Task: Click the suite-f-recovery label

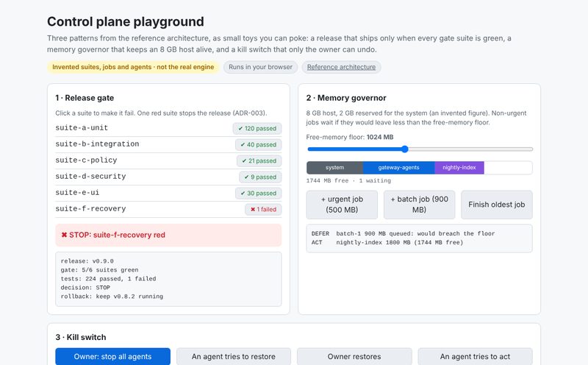Action: tap(90, 208)
